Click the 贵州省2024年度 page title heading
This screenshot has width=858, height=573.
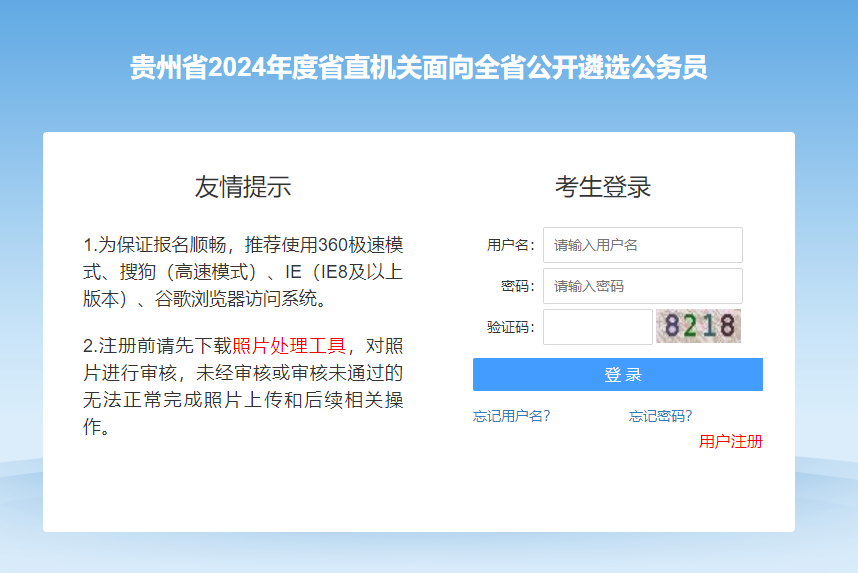tap(419, 68)
